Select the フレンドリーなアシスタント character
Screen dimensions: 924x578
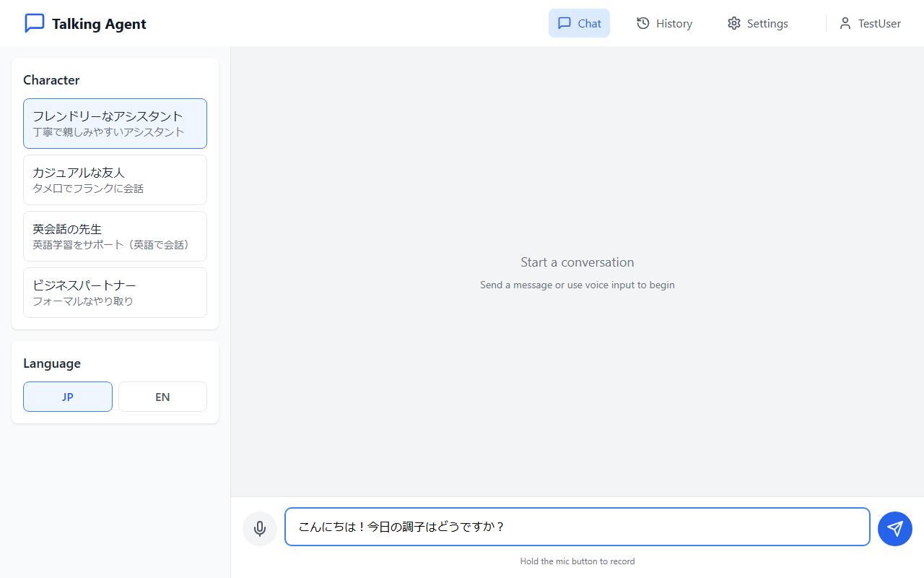click(x=115, y=124)
